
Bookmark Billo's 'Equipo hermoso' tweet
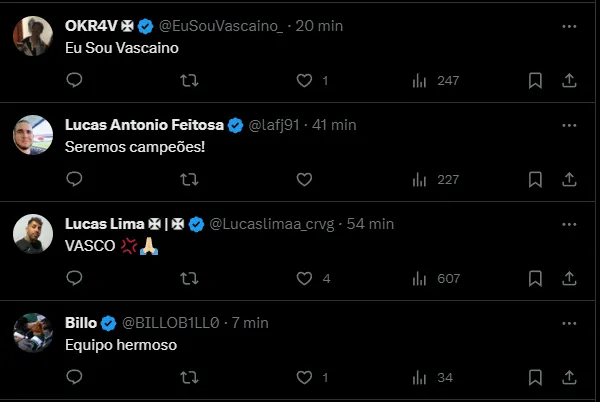pyautogui.click(x=536, y=377)
